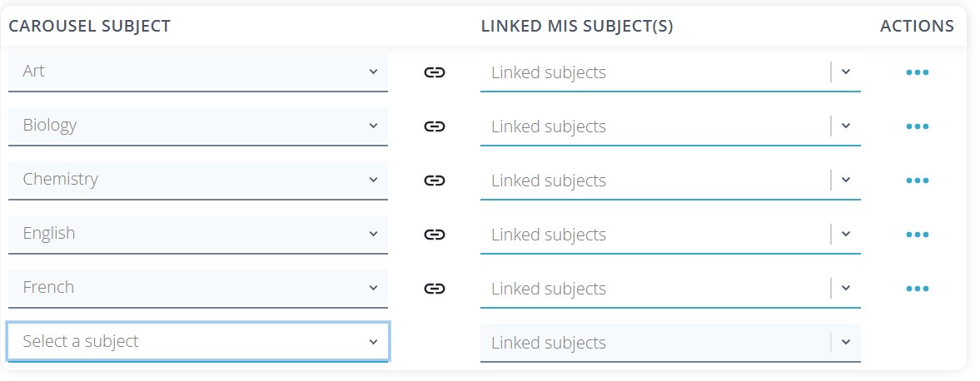Image resolution: width=980 pixels, height=381 pixels.
Task: Open the French carousel subject dropdown
Action: [x=197, y=288]
